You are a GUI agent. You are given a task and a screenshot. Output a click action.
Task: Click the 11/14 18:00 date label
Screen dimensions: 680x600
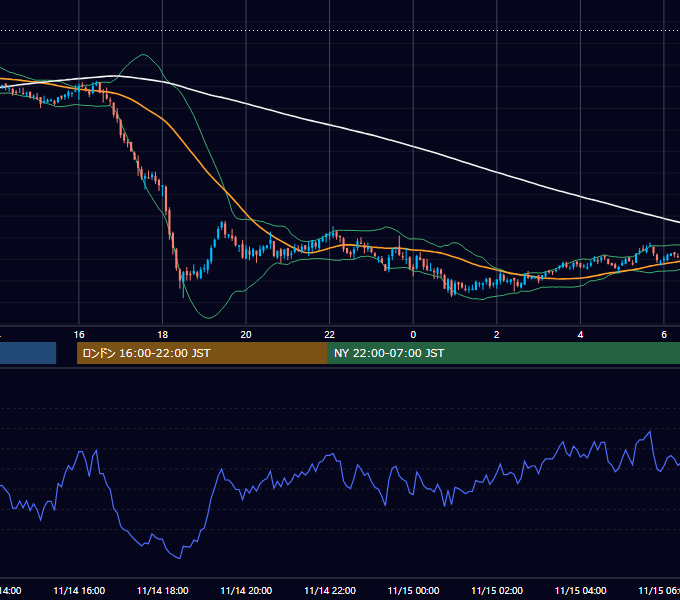point(163,590)
